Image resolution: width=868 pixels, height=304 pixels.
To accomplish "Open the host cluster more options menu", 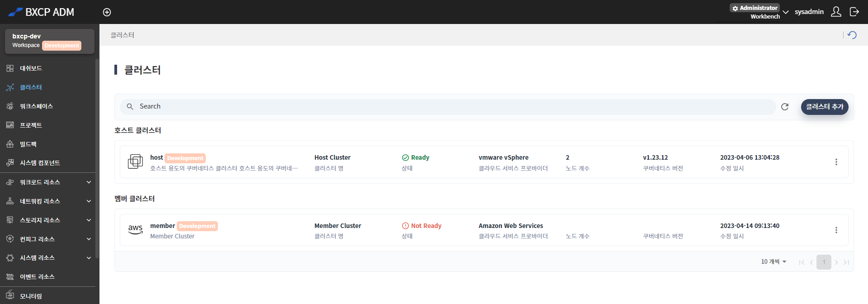I will [836, 162].
